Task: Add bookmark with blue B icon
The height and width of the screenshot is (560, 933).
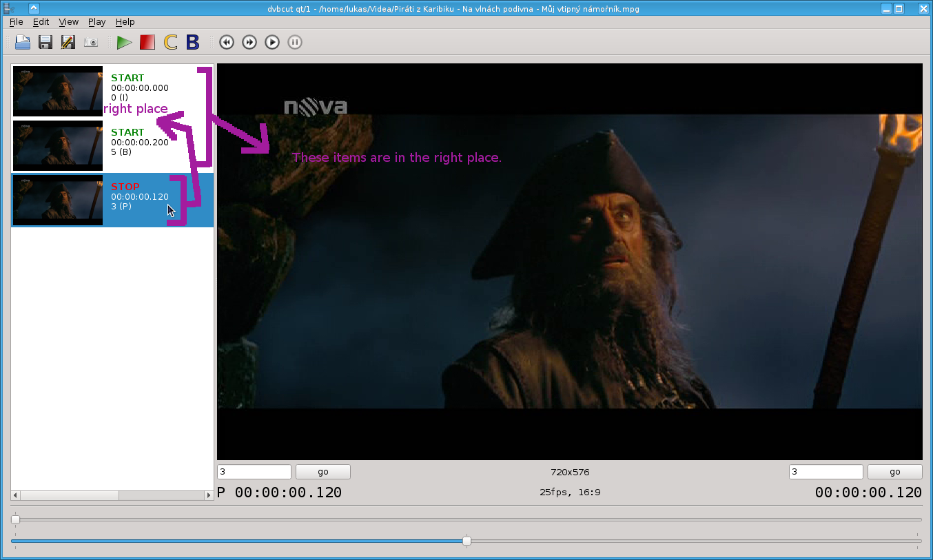Action: tap(193, 43)
